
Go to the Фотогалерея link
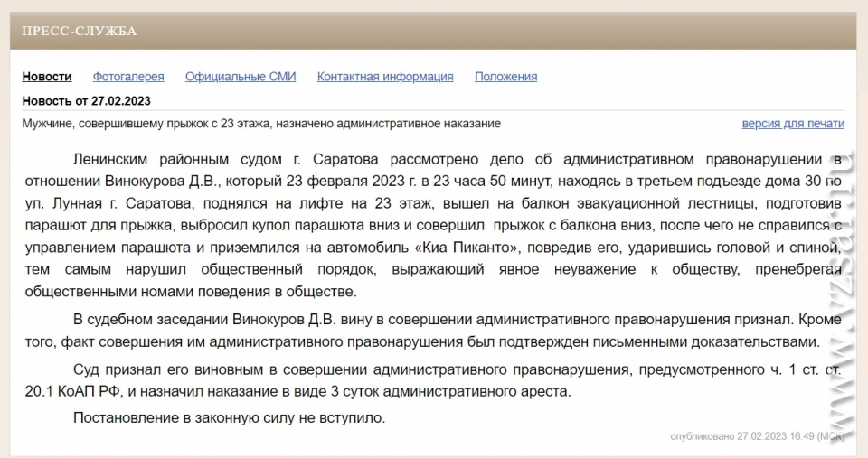coord(128,77)
